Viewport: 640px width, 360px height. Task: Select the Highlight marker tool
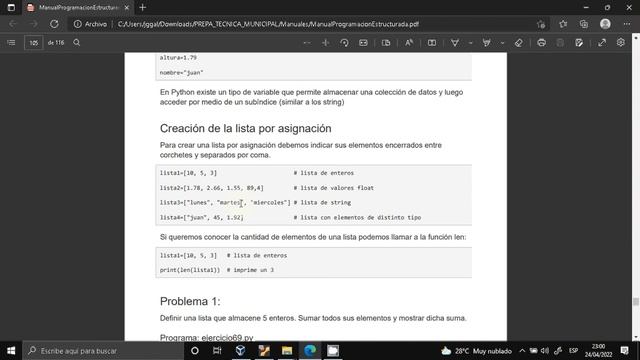point(487,42)
